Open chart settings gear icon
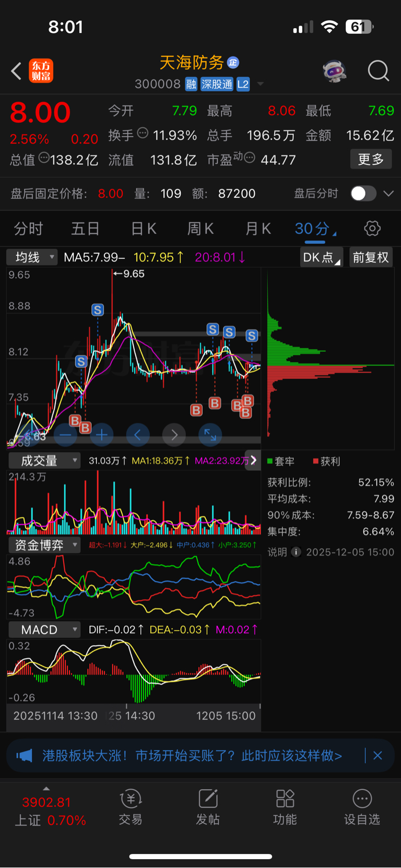This screenshot has height=868, width=401. click(x=372, y=228)
